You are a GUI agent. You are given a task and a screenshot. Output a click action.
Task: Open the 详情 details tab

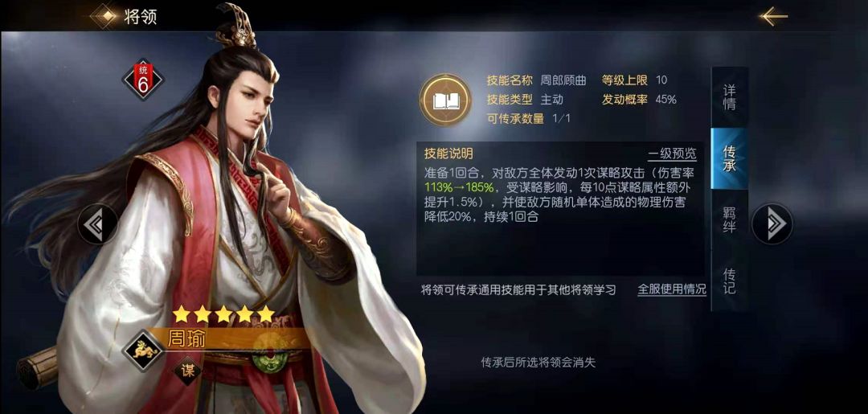[x=730, y=97]
